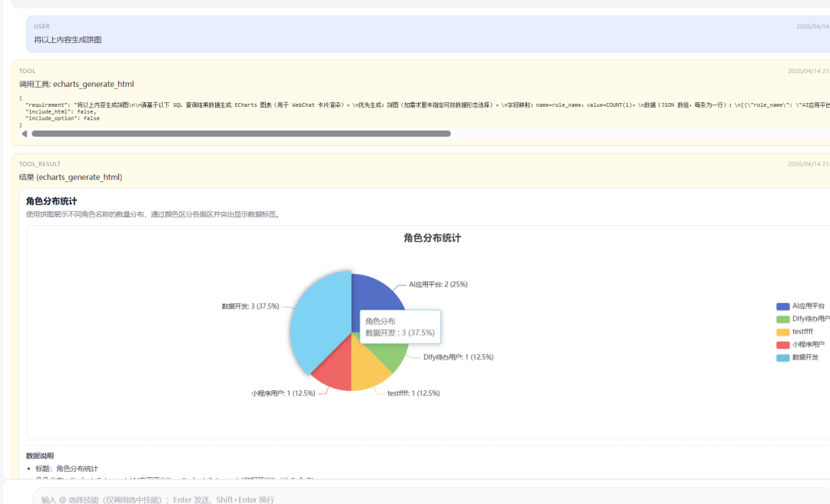This screenshot has width=830, height=504.
Task: Click the '"include_html": false' JSON line
Action: coord(61,111)
